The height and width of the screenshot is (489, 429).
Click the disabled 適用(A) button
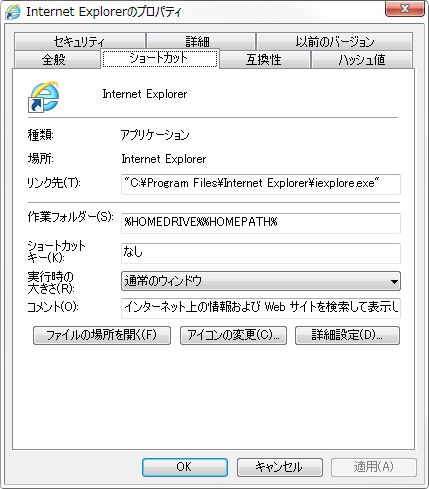click(x=374, y=467)
